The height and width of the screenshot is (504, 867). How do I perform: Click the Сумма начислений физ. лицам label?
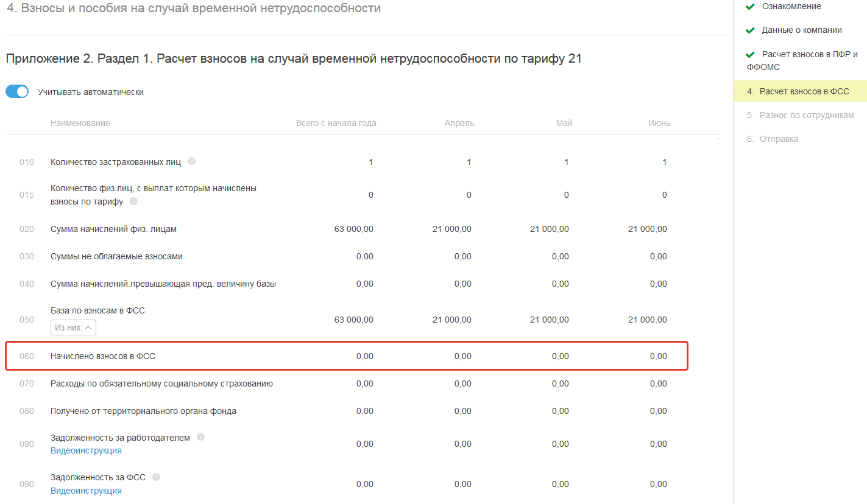pyautogui.click(x=114, y=229)
